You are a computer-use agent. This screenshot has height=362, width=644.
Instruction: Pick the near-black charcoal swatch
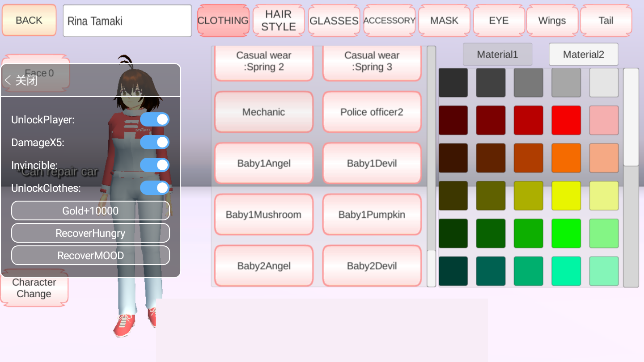pyautogui.click(x=453, y=83)
